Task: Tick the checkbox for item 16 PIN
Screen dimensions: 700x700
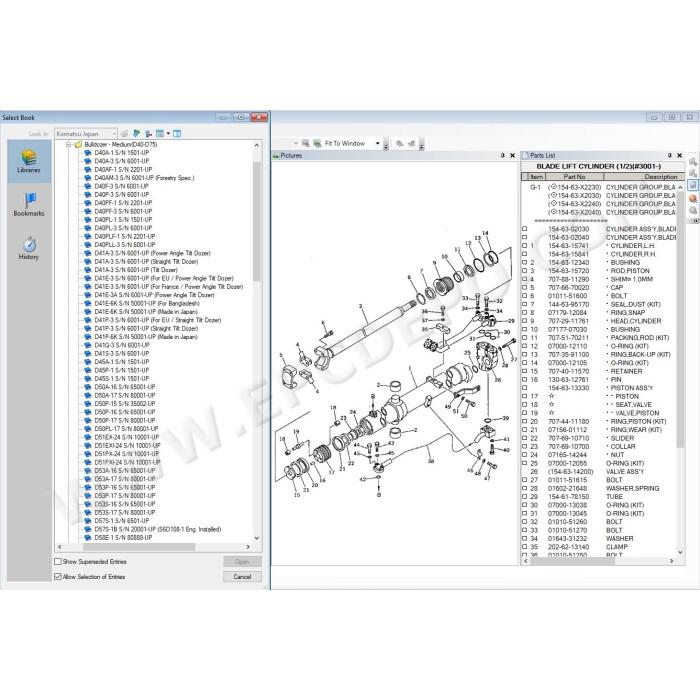Action: tap(525, 380)
